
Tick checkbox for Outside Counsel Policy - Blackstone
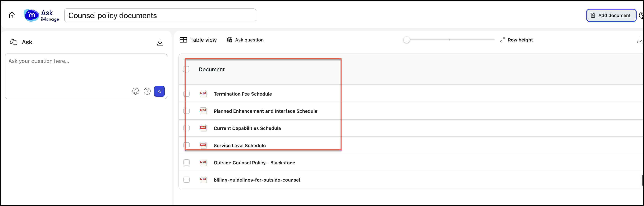click(x=187, y=162)
